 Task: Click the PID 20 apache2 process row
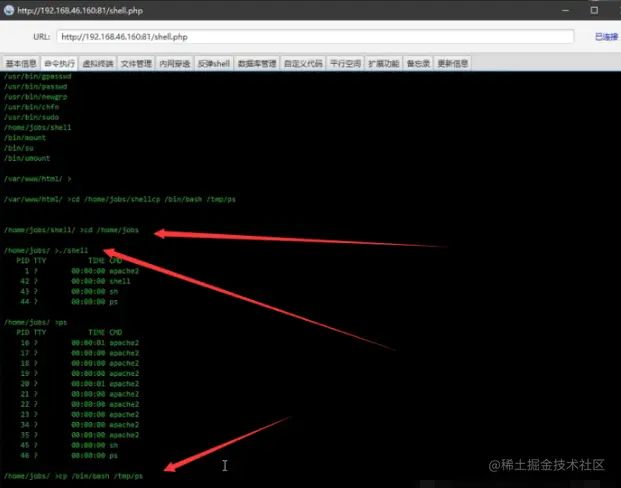[80, 384]
